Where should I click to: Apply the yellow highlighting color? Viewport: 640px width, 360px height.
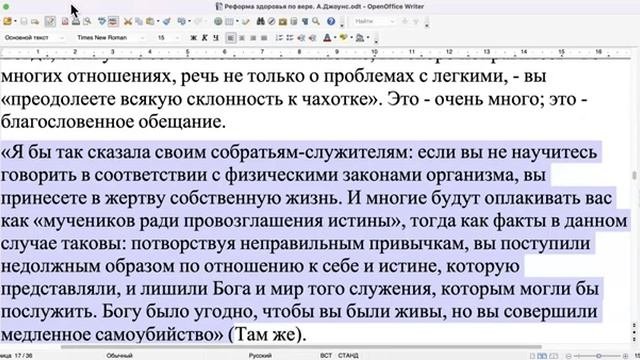coord(343,38)
